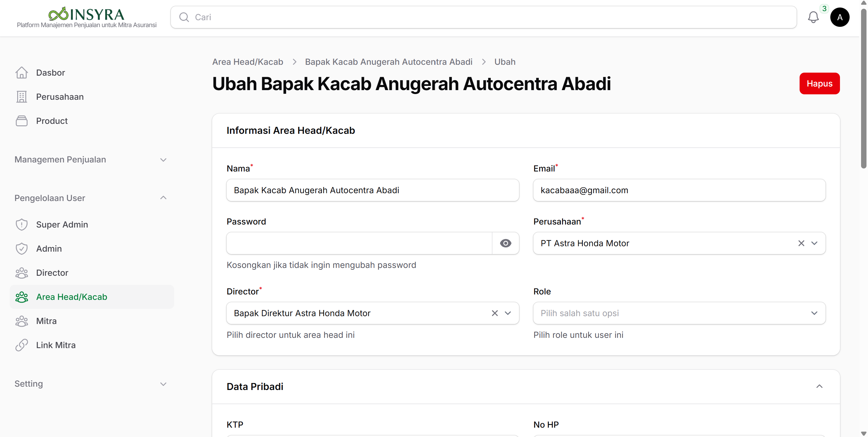Click the Ubah breadcrumb
The width and height of the screenshot is (868, 437).
505,62
